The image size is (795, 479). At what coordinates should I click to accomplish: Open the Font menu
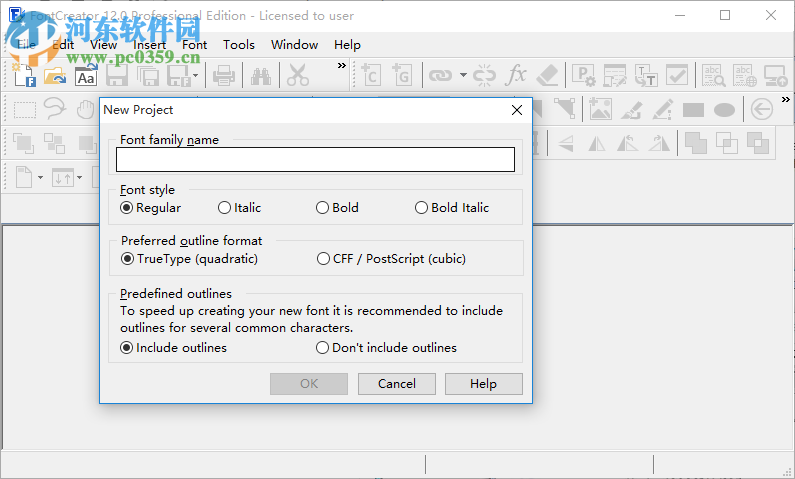click(x=195, y=45)
